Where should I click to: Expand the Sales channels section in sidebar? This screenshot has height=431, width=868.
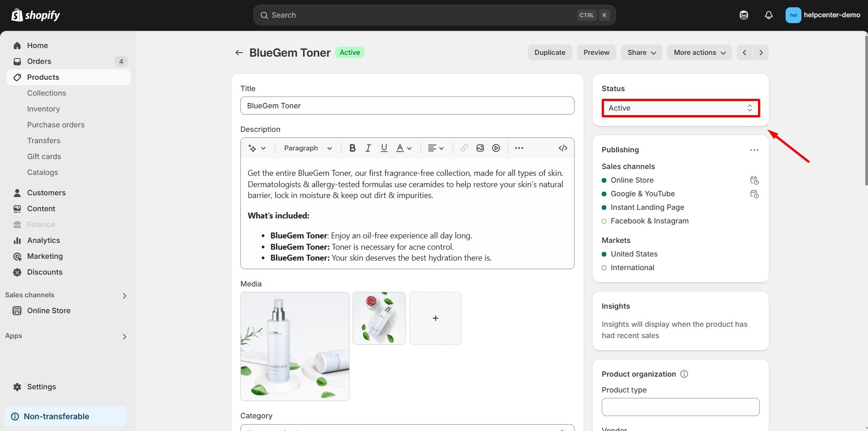coord(125,295)
